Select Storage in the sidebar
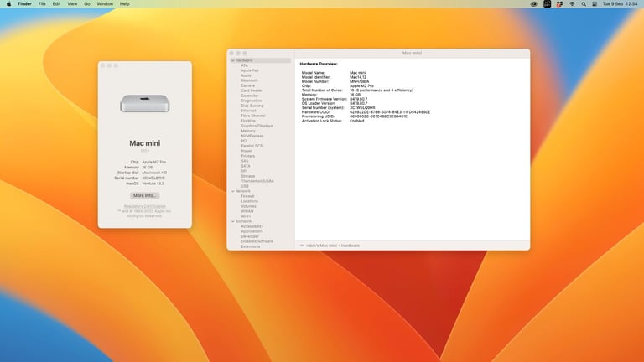Image resolution: width=644 pixels, height=362 pixels. [x=248, y=176]
